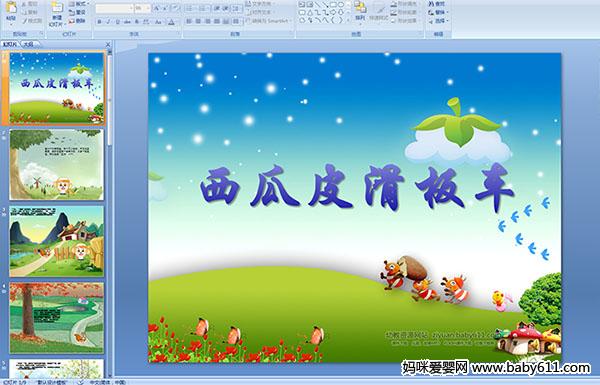Select the oval shape in shapes gallery
The height and width of the screenshot is (385, 600).
341,4
